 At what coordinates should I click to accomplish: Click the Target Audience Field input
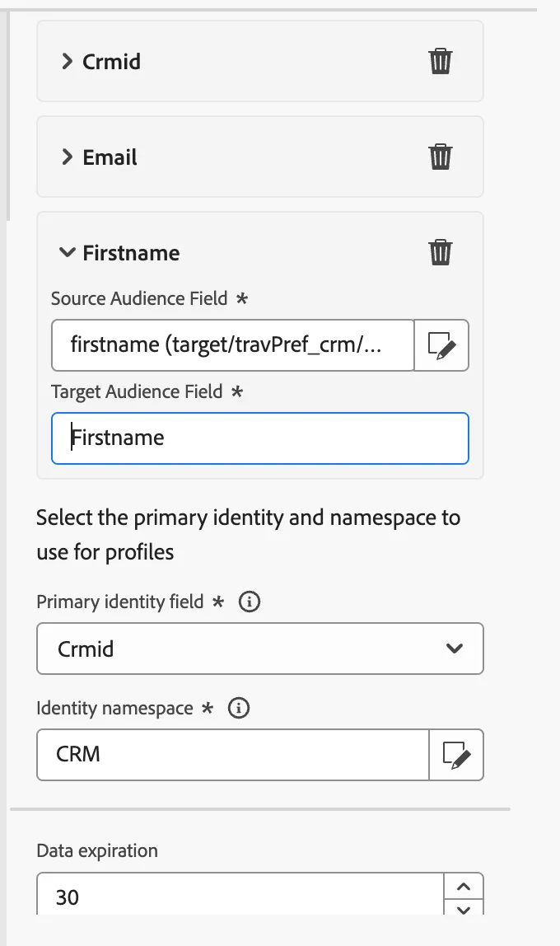259,438
